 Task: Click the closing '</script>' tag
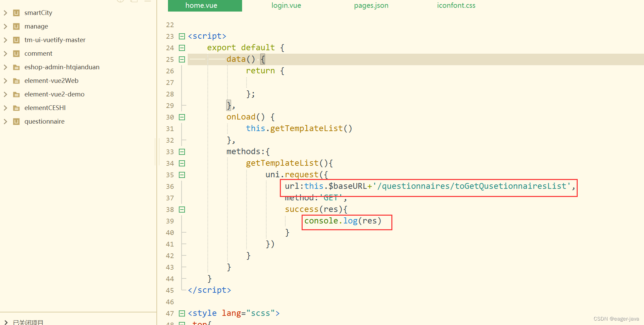coord(209,290)
